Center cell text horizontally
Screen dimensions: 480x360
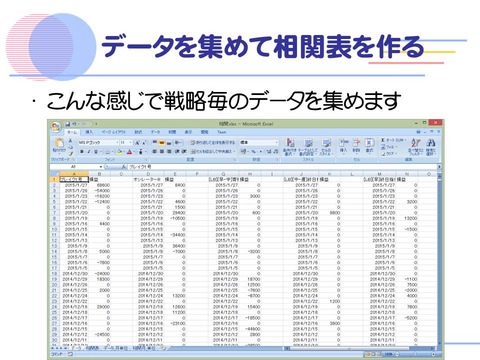(162, 152)
